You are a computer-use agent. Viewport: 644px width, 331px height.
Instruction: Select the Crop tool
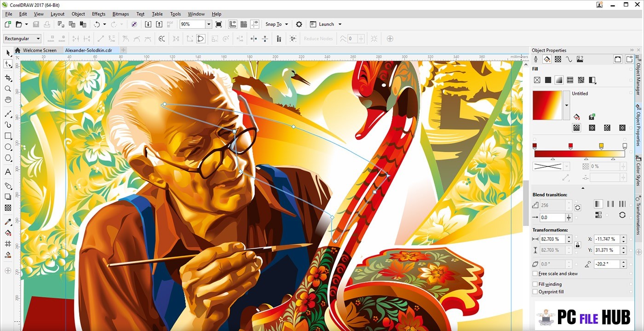[x=8, y=78]
